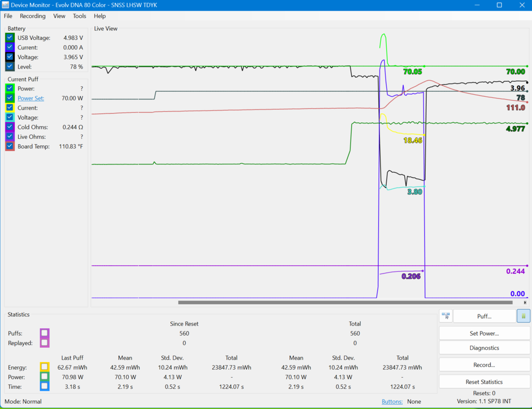
Task: Click the Version: 1.1 SP78 INT text
Action: [484, 401]
